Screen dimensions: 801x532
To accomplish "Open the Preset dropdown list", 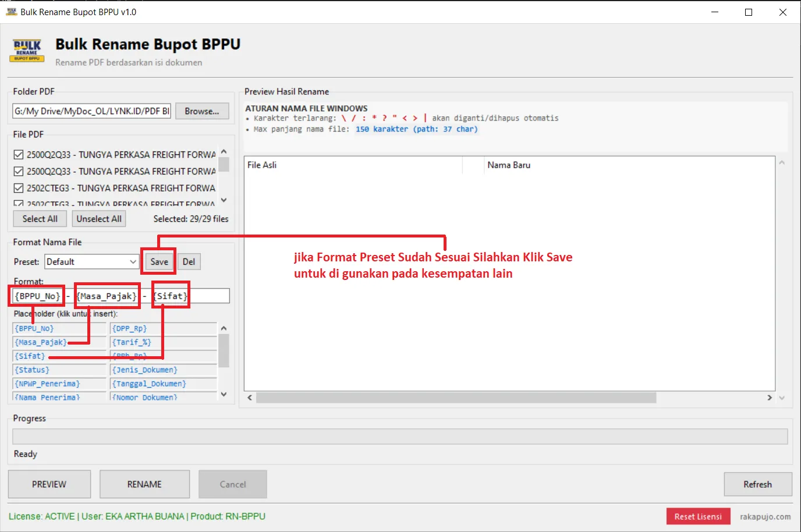I will click(133, 262).
